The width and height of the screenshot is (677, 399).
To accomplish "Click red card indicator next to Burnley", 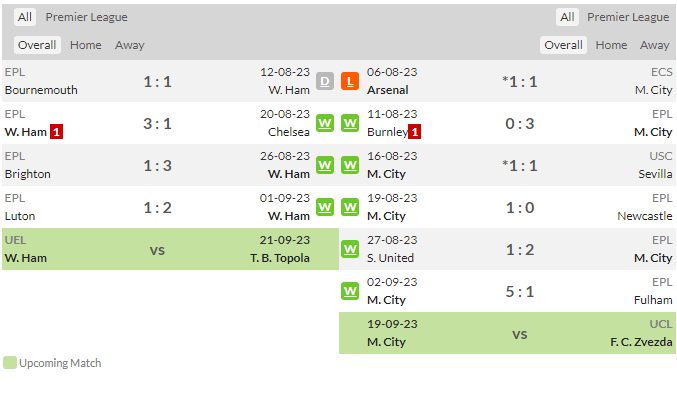I will [414, 132].
